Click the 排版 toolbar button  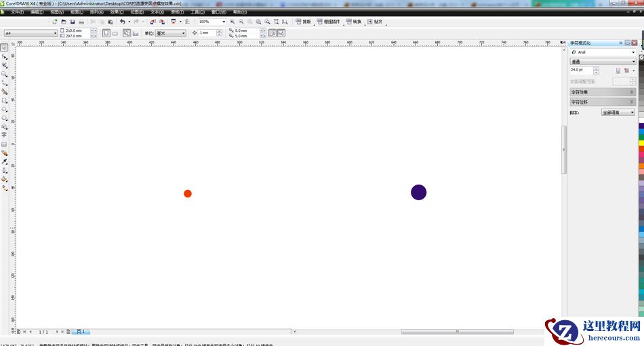(304, 22)
